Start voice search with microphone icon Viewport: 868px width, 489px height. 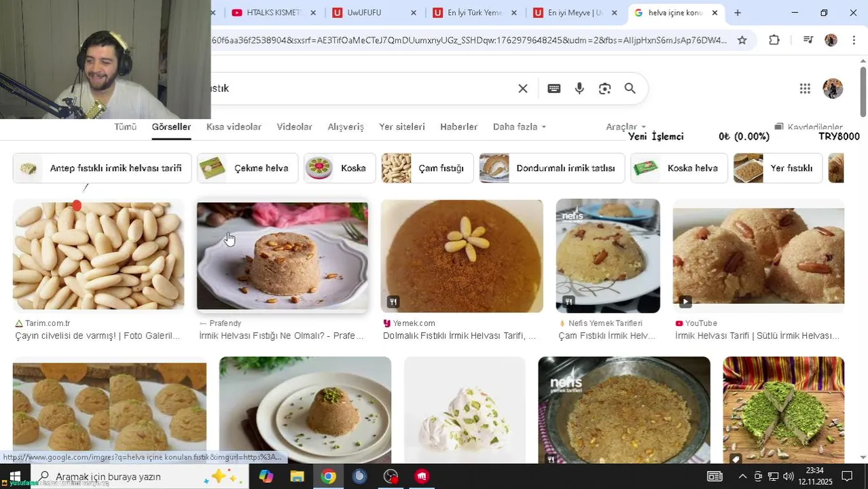(579, 88)
